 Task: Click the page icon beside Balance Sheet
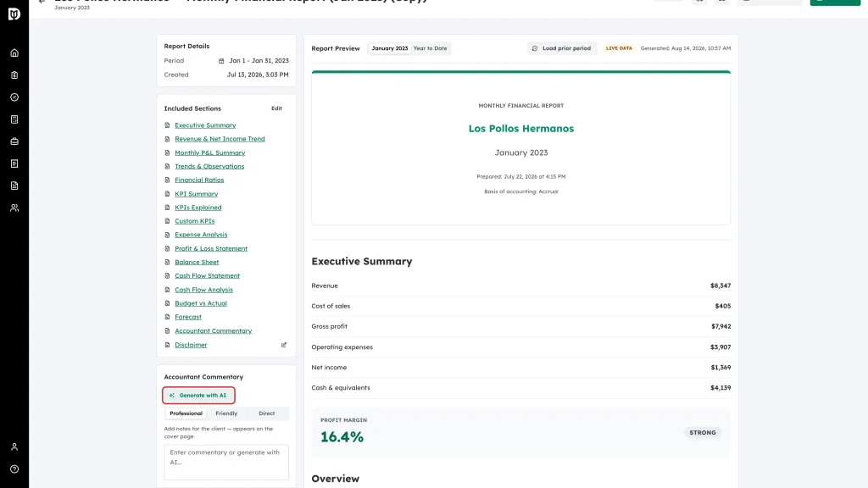[x=167, y=263]
